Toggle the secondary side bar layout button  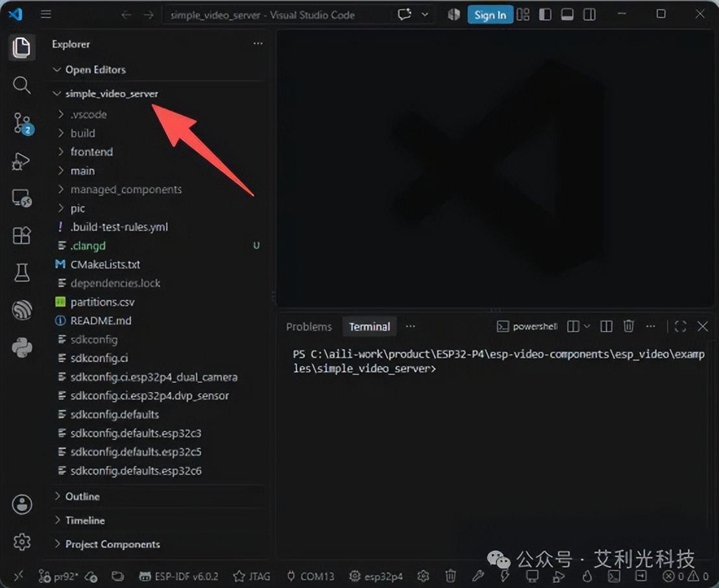click(x=590, y=15)
